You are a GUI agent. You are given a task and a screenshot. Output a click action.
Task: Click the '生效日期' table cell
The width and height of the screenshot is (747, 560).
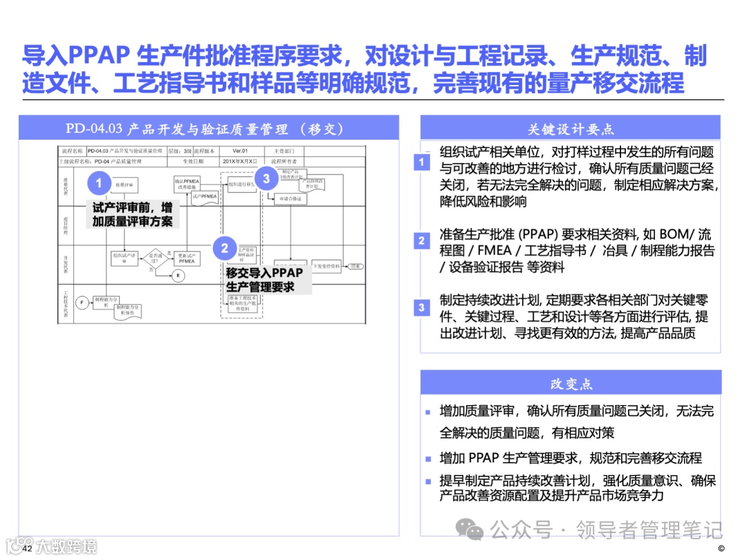193,161
